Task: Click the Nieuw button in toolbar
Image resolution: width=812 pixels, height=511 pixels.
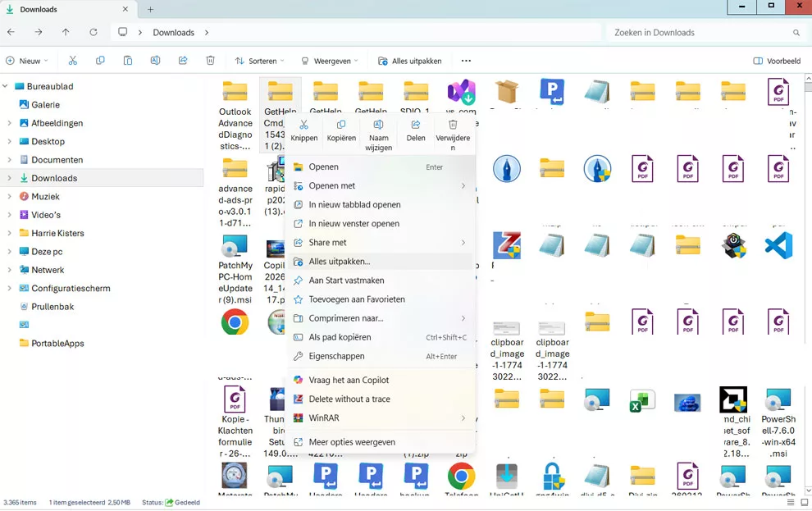Action: 27,61
